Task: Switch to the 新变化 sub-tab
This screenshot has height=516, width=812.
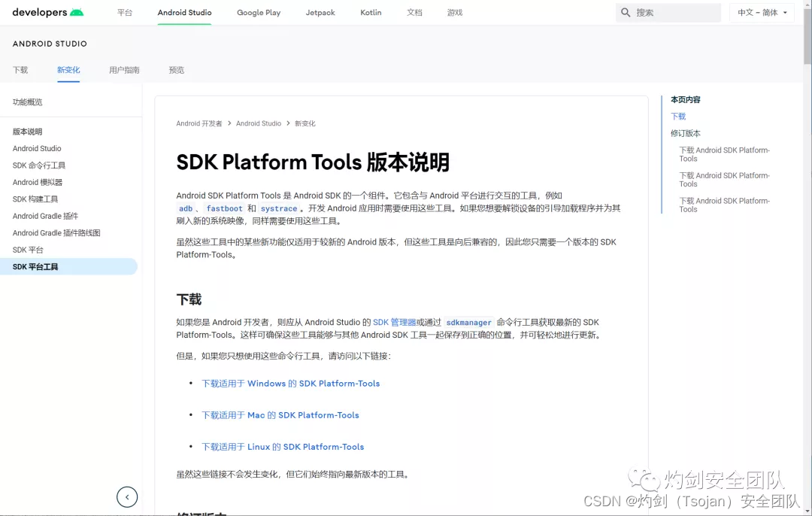Action: coord(68,70)
